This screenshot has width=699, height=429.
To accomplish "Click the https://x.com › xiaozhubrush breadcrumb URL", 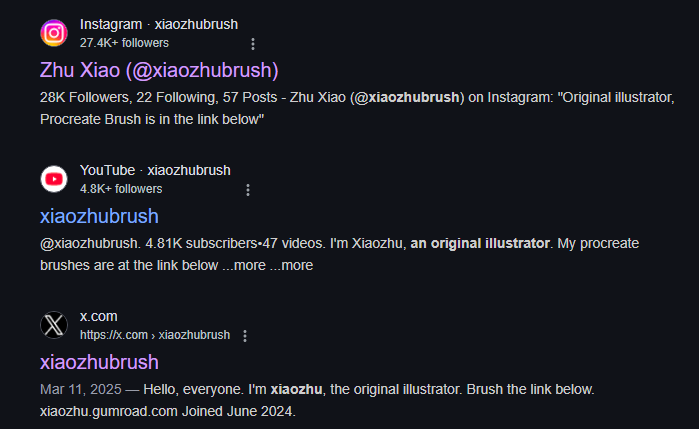I will [x=155, y=335].
